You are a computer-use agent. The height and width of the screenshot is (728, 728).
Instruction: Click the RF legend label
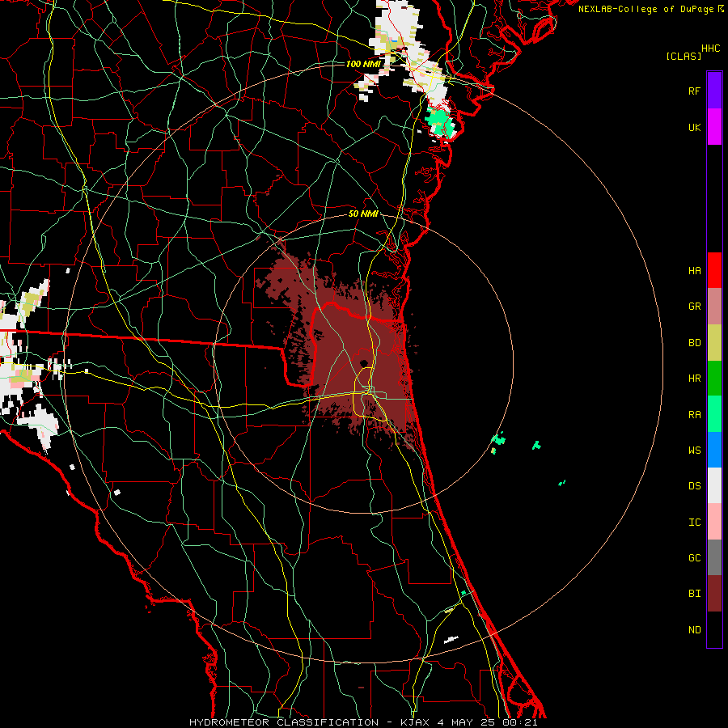[x=694, y=91]
